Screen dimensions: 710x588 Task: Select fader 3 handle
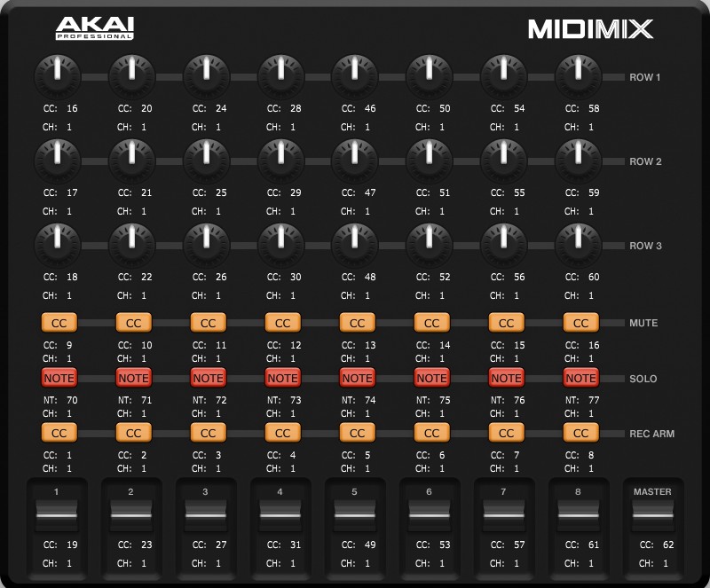tap(206, 515)
